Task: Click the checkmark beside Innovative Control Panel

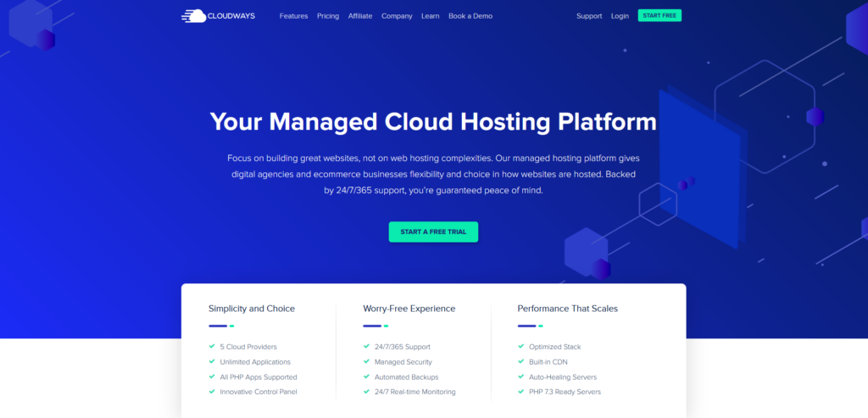Action: point(211,391)
